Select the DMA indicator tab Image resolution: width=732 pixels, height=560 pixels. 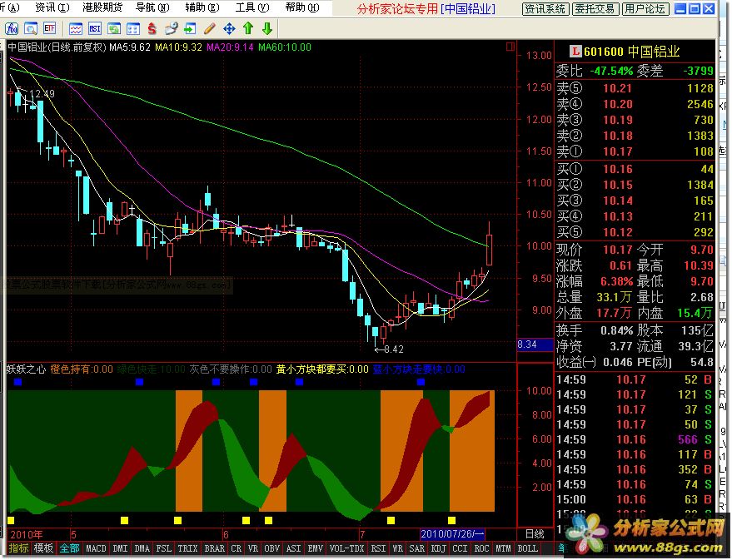coord(142,548)
